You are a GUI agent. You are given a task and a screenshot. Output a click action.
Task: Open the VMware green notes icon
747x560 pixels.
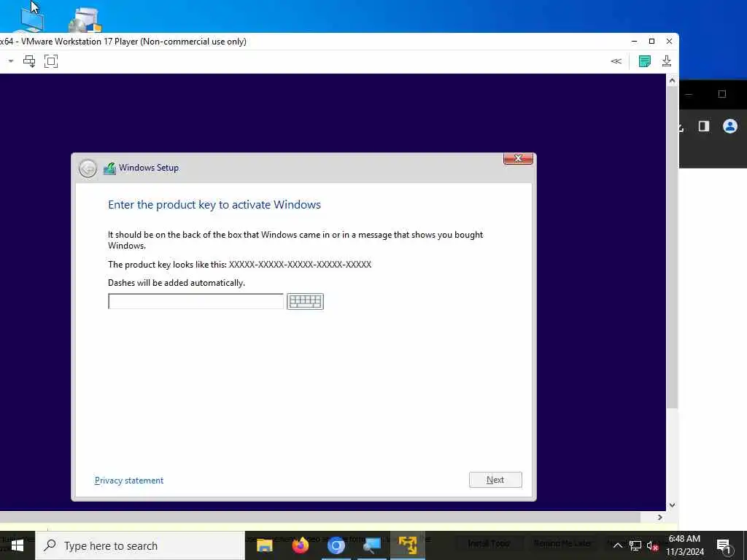click(x=645, y=61)
